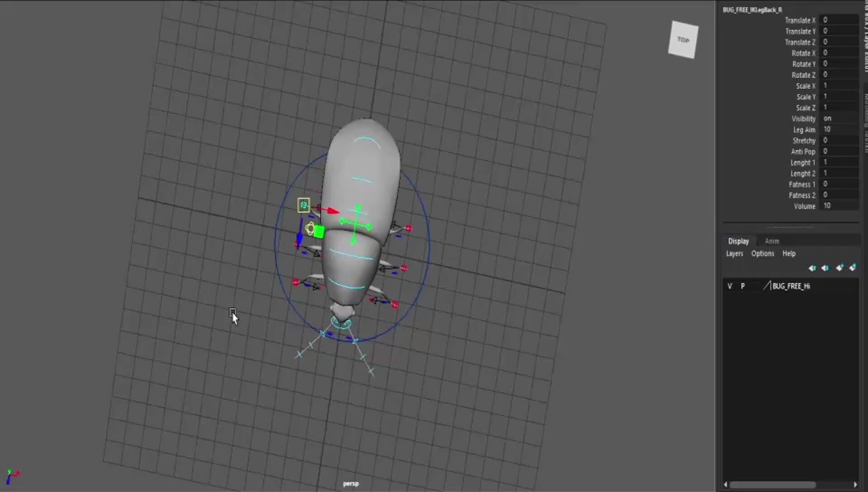Open the Help menu in layer editor

pyautogui.click(x=789, y=254)
